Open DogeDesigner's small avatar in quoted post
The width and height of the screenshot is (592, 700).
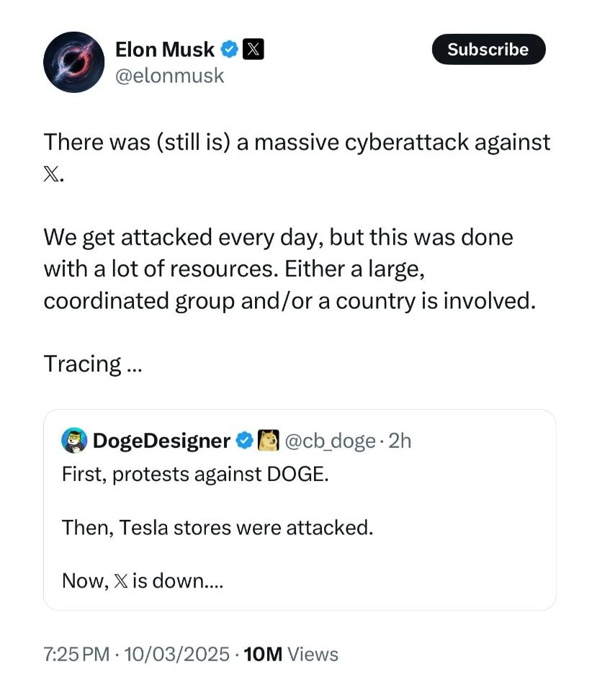click(x=75, y=440)
